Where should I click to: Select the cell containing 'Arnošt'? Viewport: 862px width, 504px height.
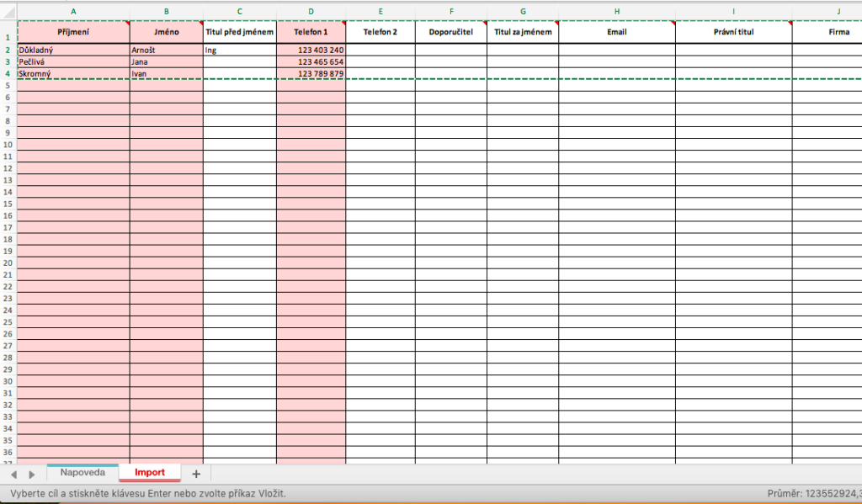[x=167, y=50]
